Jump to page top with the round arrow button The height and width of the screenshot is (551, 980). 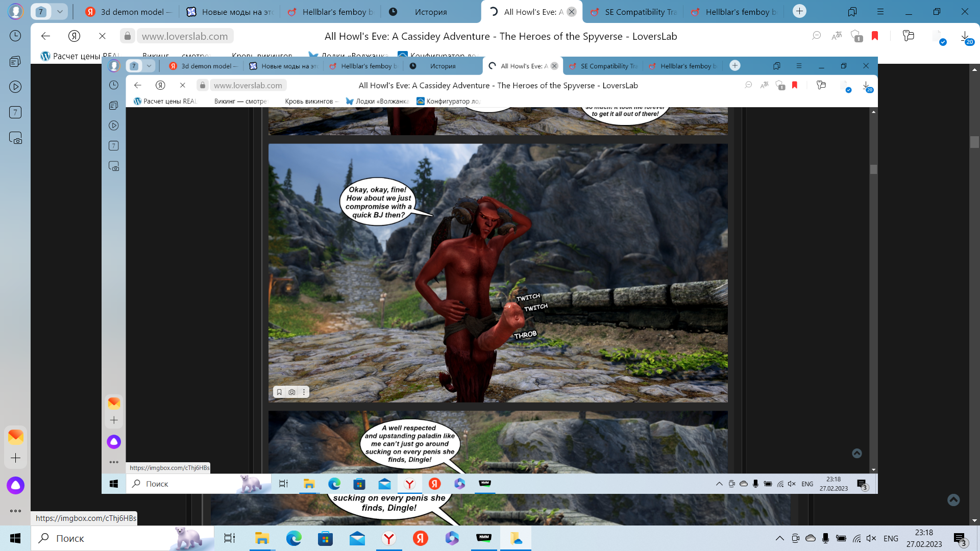[953, 500]
